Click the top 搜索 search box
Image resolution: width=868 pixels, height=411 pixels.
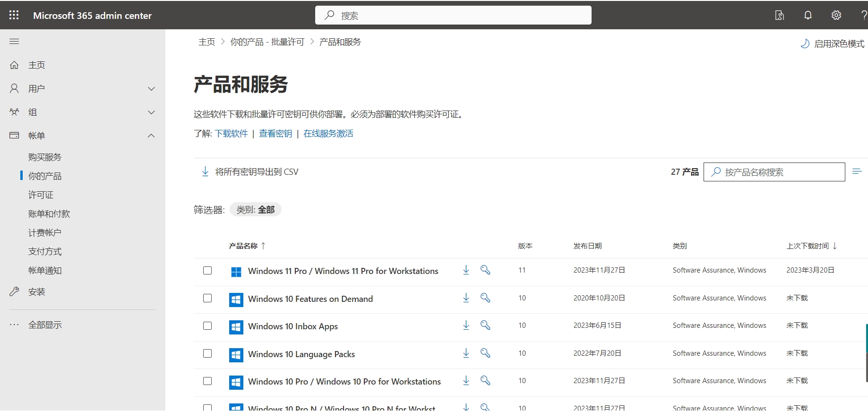pos(453,15)
